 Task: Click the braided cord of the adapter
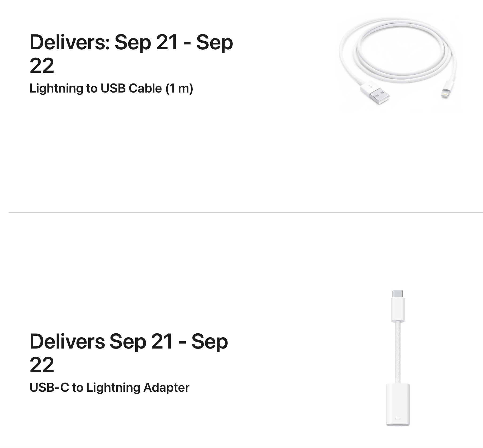(398, 353)
